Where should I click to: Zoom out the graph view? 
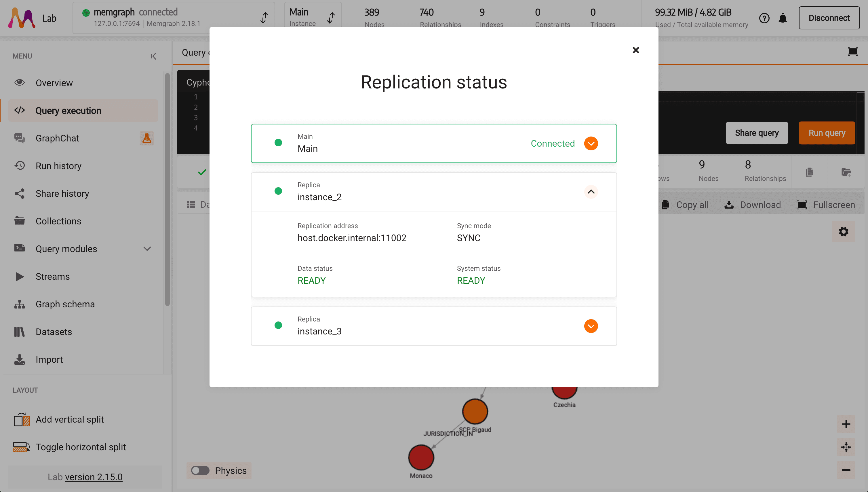(846, 470)
